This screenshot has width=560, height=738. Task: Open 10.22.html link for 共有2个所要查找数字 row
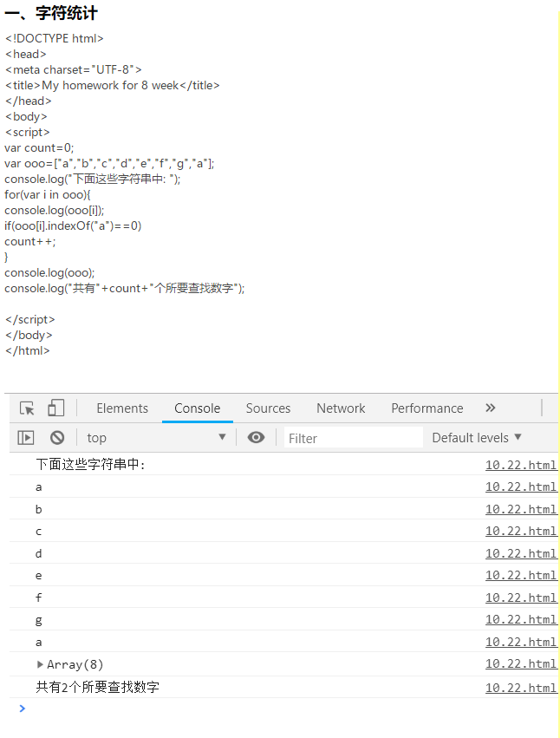[x=521, y=688]
